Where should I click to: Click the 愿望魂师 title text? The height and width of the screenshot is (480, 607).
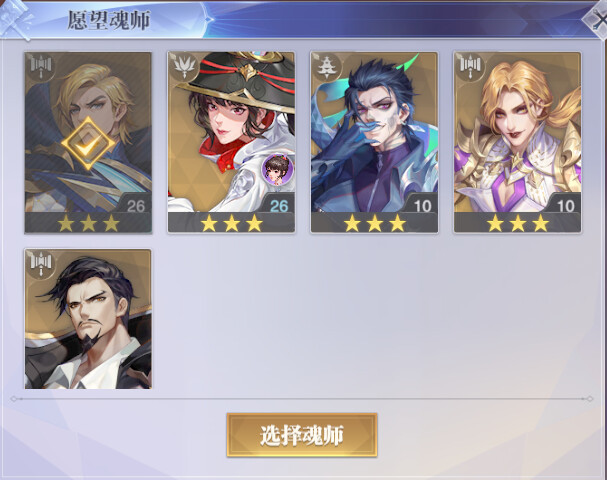109,21
